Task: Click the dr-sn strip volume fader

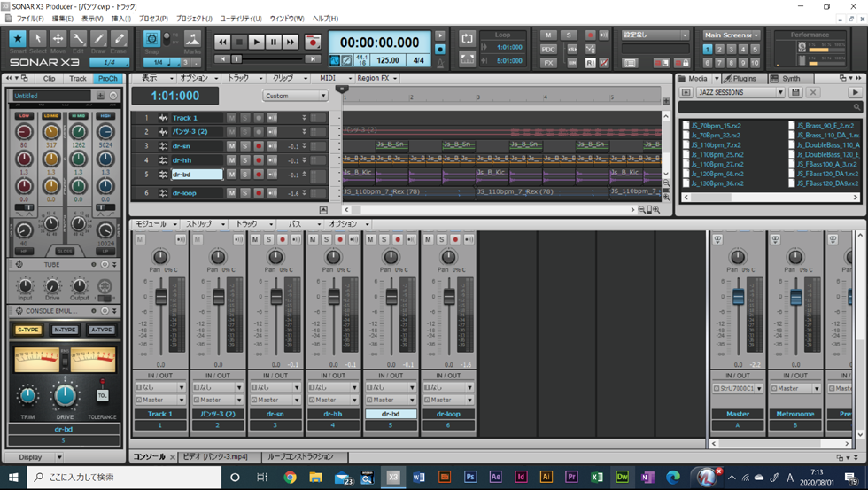Action: (276, 298)
